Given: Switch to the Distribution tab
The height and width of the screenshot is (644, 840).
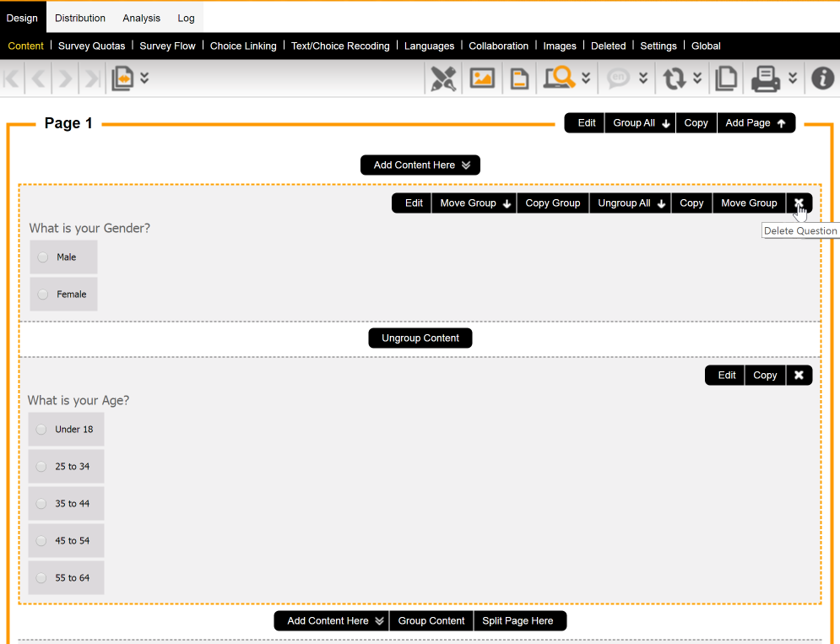Looking at the screenshot, I should 79,17.
